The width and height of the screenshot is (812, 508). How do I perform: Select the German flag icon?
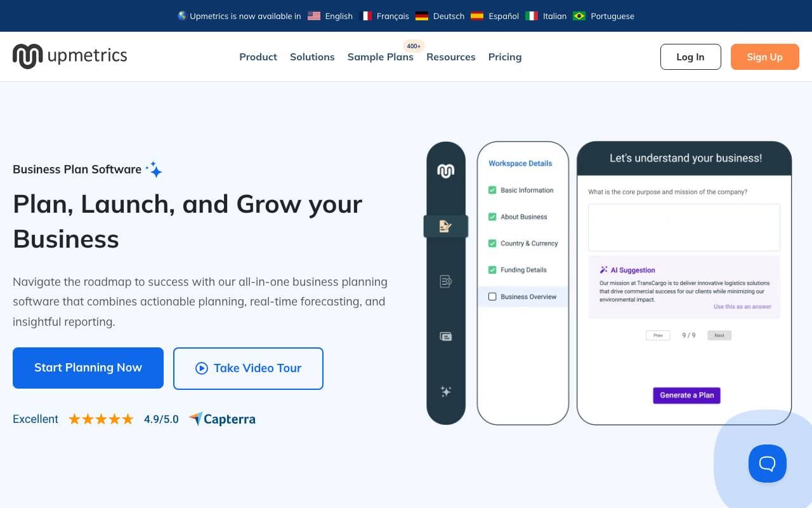coord(422,16)
